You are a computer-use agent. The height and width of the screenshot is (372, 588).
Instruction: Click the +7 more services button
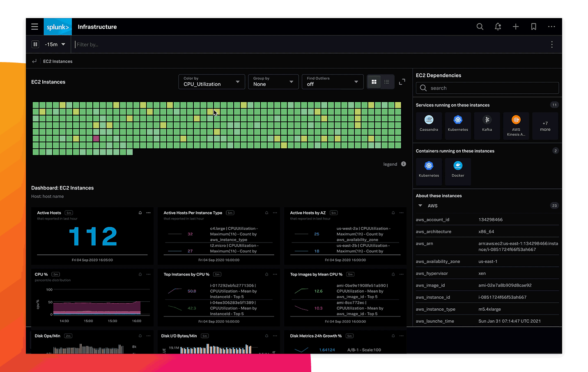pyautogui.click(x=545, y=125)
